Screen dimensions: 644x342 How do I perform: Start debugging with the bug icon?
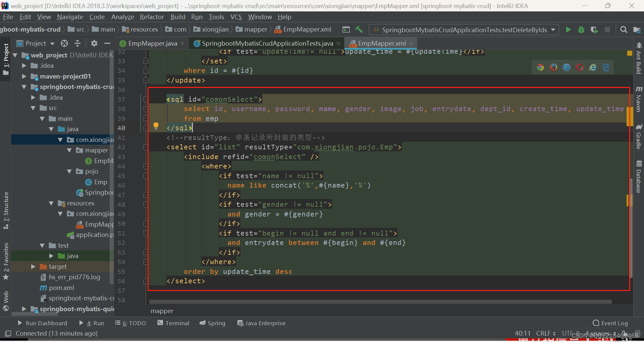click(581, 30)
